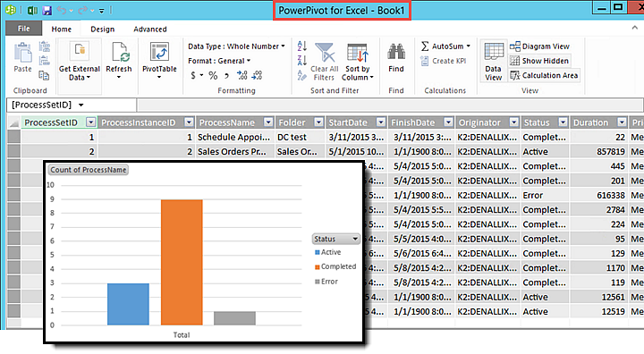This screenshot has width=644, height=354.
Task: Click the Save icon in toolbar
Action: tap(47, 10)
